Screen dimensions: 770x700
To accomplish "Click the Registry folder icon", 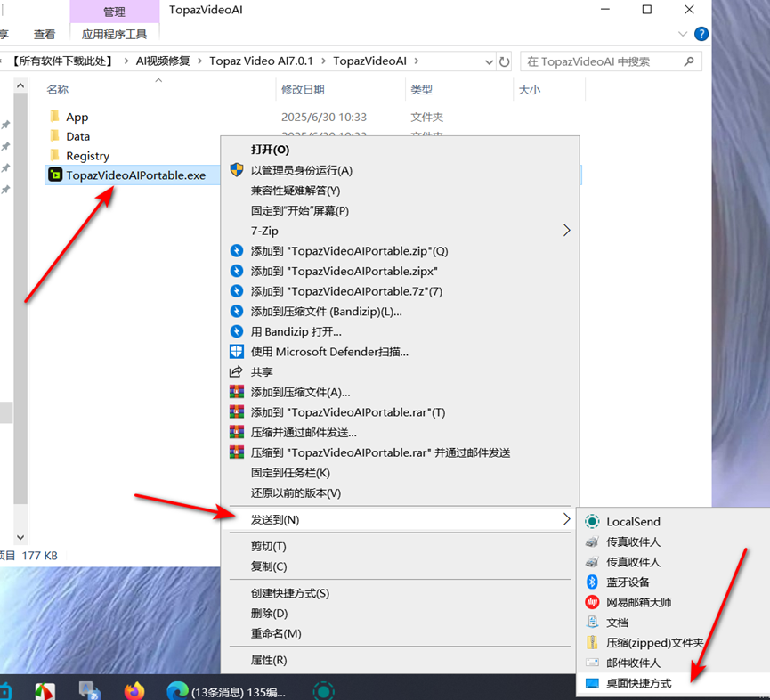I will pos(55,155).
